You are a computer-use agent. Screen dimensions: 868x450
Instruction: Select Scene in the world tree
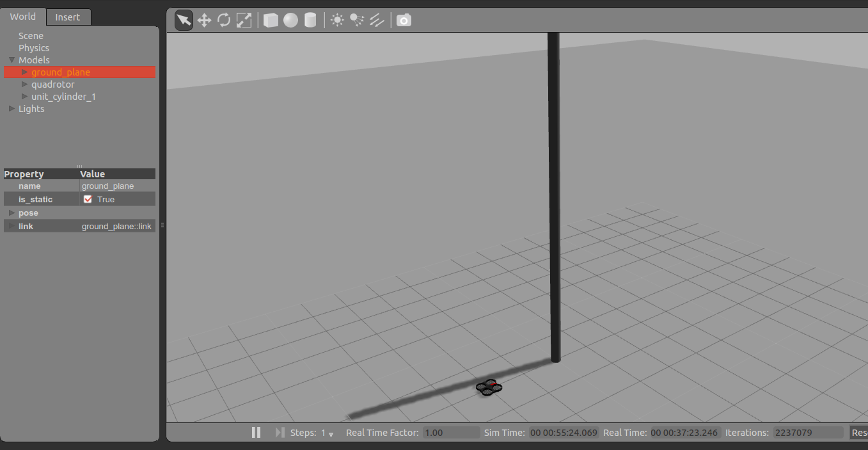point(31,36)
